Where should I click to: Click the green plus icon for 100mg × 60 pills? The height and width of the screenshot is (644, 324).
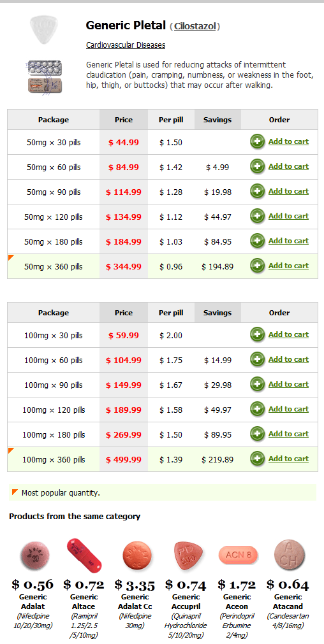click(258, 359)
